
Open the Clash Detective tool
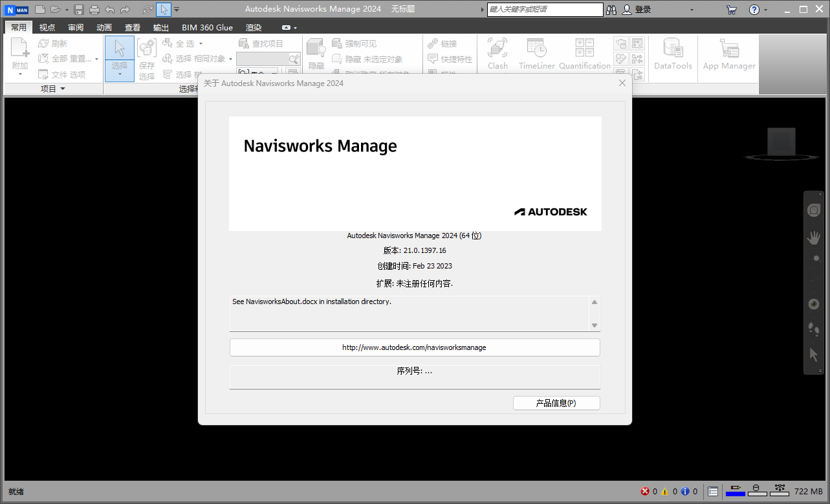pos(497,54)
